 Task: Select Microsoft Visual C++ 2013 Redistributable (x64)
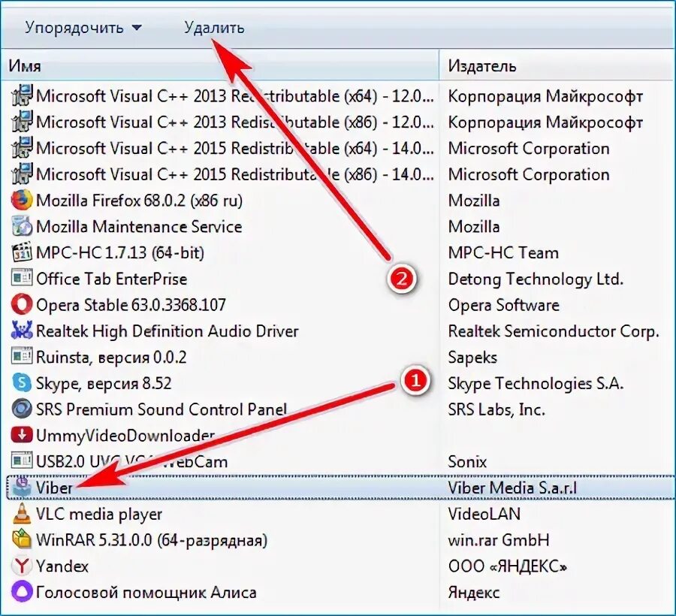click(235, 95)
